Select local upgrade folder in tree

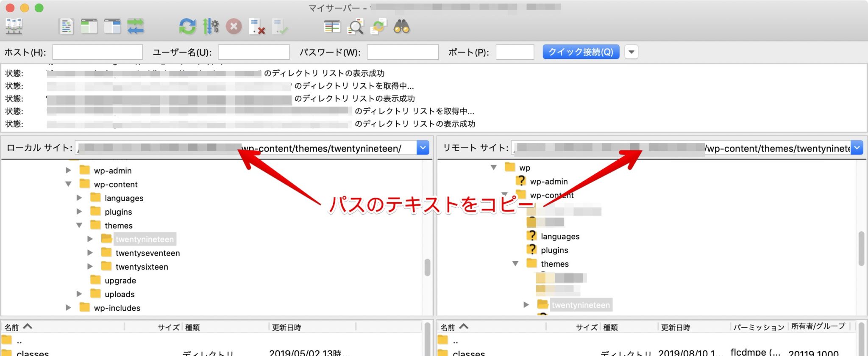pos(120,281)
